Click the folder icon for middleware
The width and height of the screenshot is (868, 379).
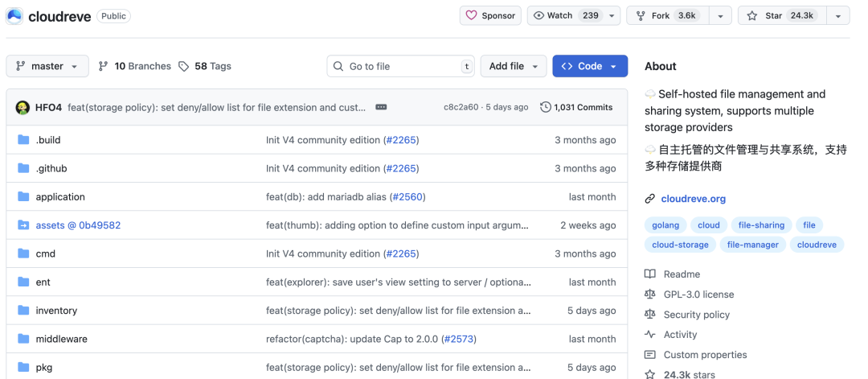[23, 339]
